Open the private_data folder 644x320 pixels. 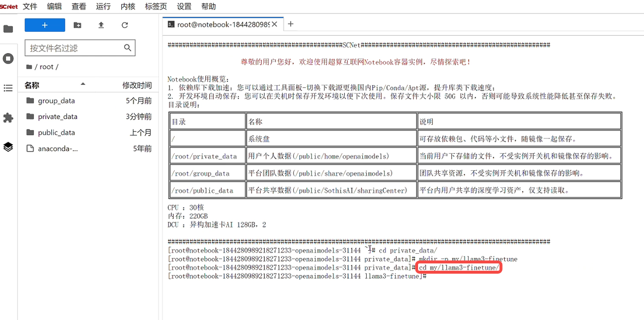tap(57, 117)
